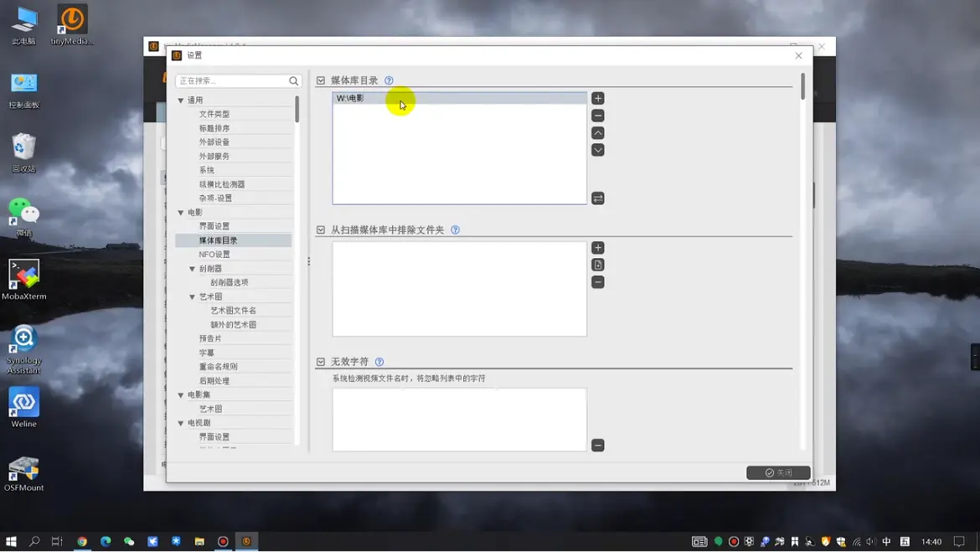The image size is (980, 552).
Task: Open the 重命名规则 settings page
Action: [x=219, y=367]
